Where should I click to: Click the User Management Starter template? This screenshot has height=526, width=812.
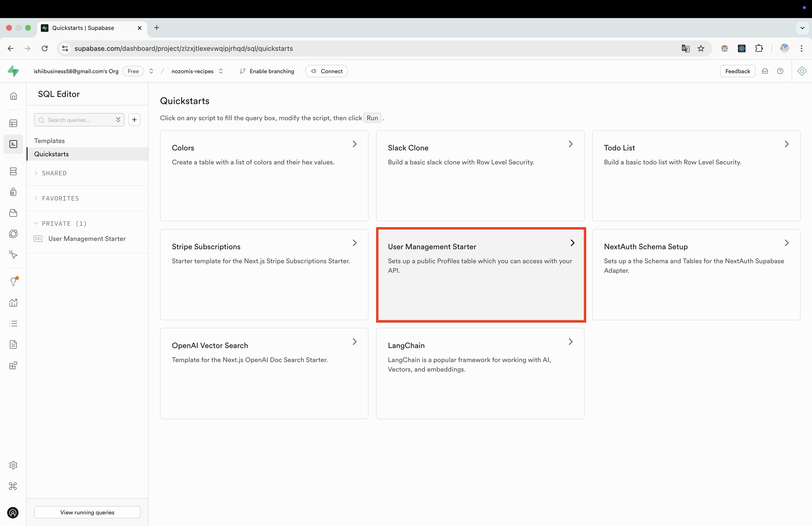click(x=480, y=274)
